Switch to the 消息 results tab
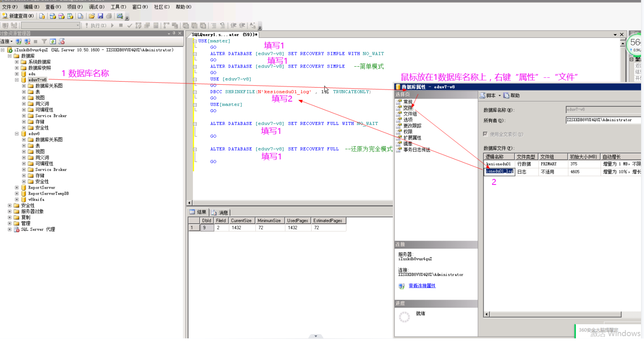The height and width of the screenshot is (346, 644). [x=220, y=213]
